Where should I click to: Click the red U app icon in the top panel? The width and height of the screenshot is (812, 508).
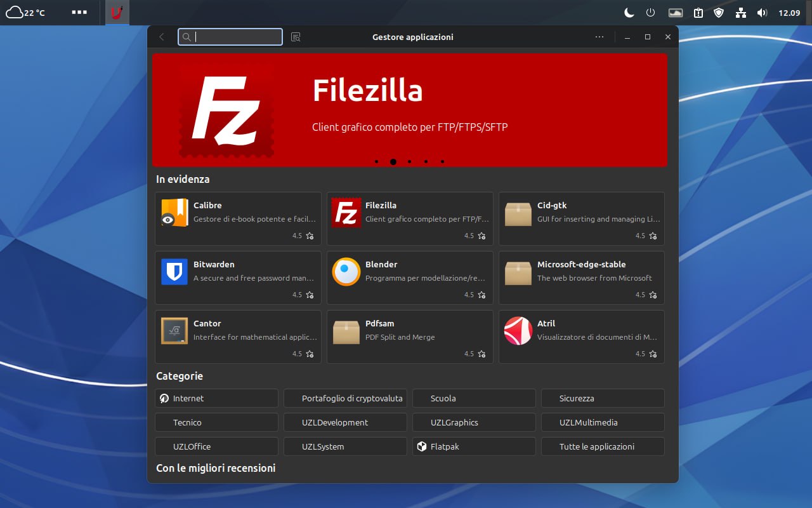[x=116, y=13]
